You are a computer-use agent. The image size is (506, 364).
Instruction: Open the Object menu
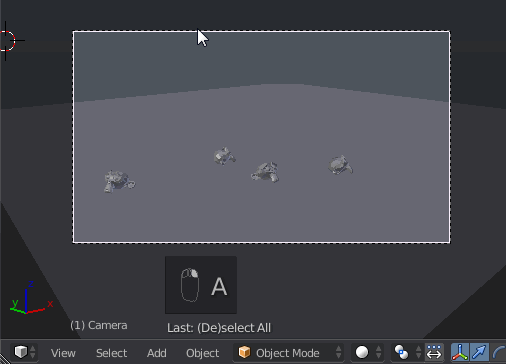pyautogui.click(x=202, y=353)
